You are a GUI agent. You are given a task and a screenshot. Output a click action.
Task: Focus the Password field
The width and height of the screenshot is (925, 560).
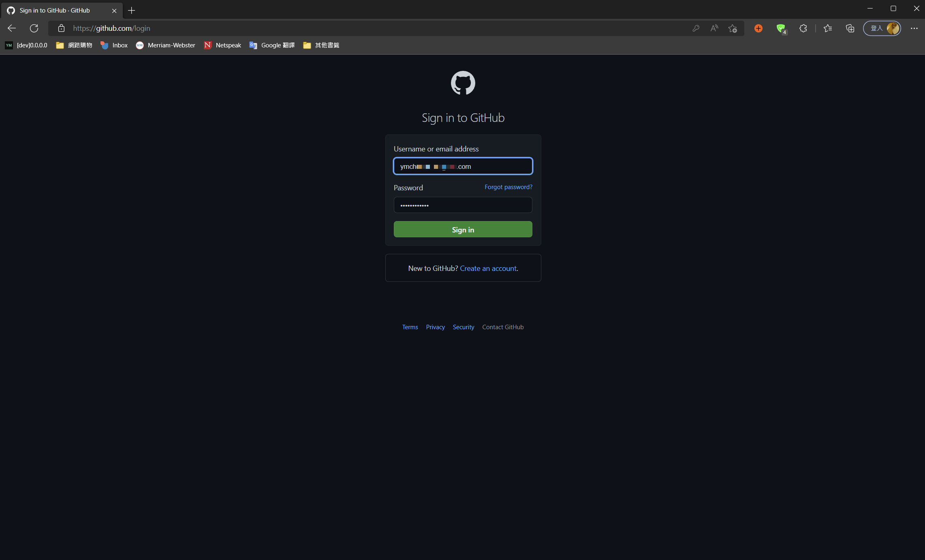(x=463, y=205)
